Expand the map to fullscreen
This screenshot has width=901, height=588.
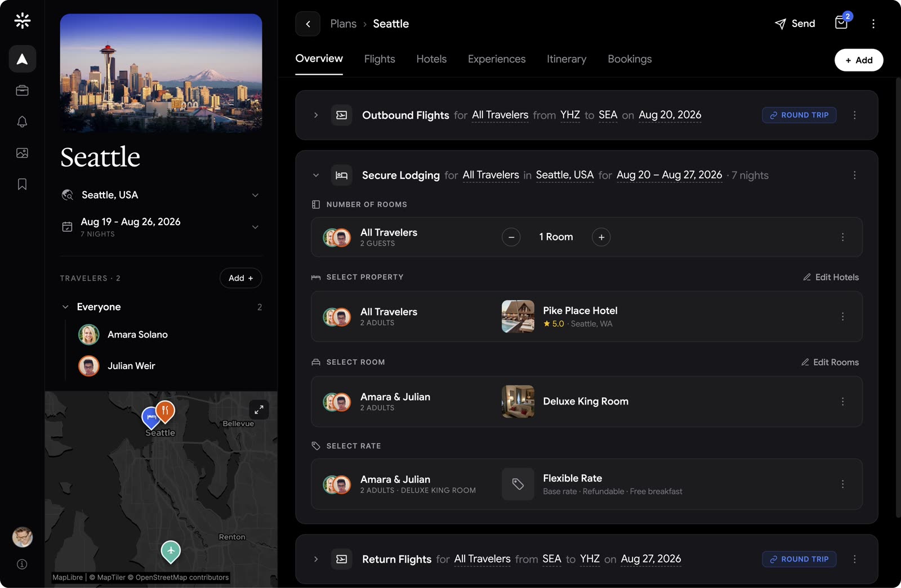click(x=259, y=410)
